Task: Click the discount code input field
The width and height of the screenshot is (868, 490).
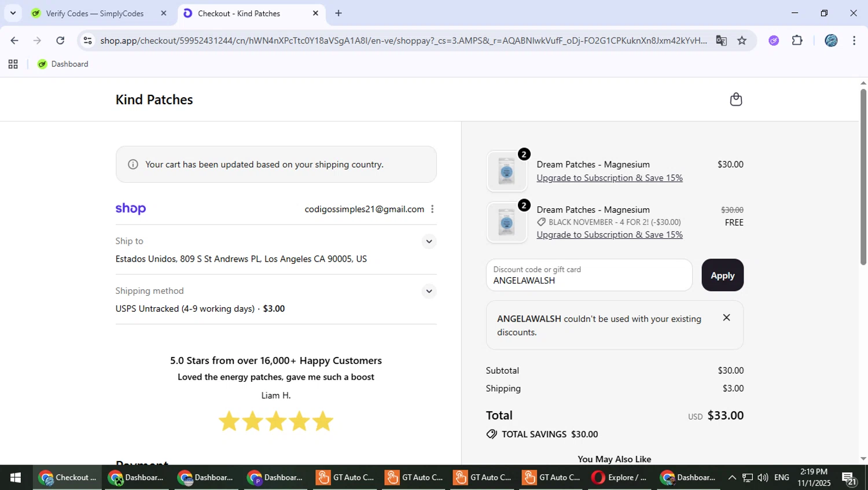Action: point(589,275)
